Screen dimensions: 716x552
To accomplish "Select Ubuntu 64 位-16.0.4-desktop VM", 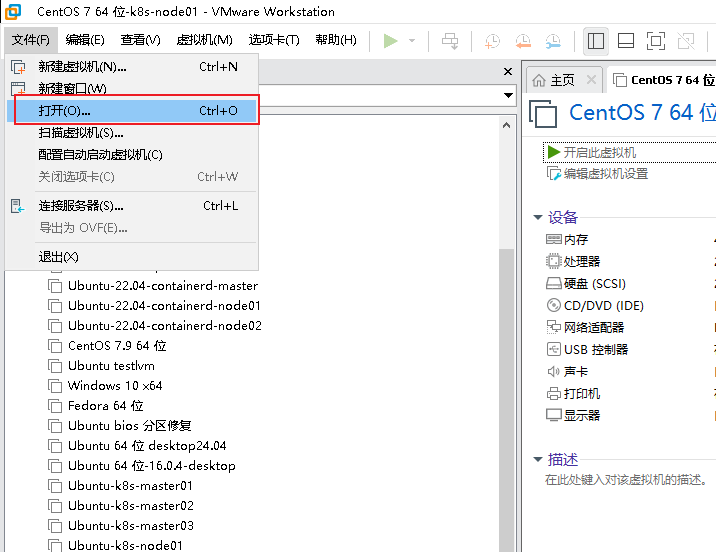I will click(x=142, y=466).
